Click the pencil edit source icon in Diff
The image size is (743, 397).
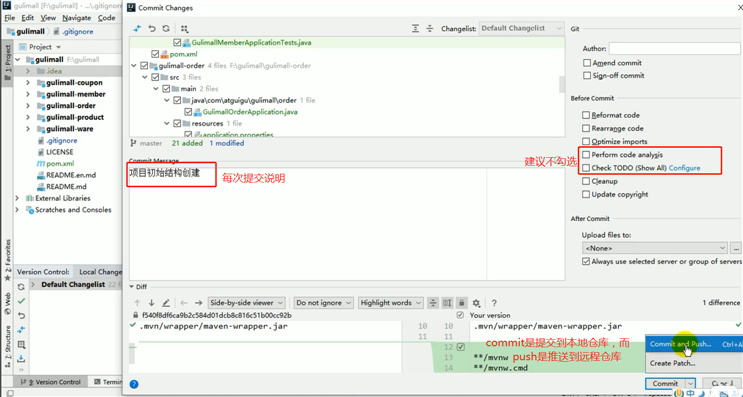[x=166, y=303]
